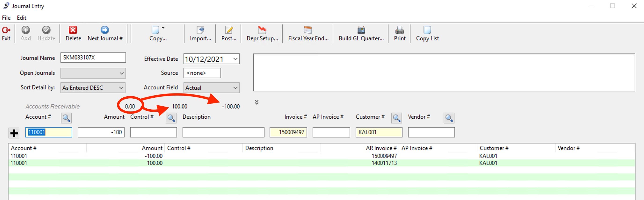Click the Description column header in grid

(x=282, y=148)
